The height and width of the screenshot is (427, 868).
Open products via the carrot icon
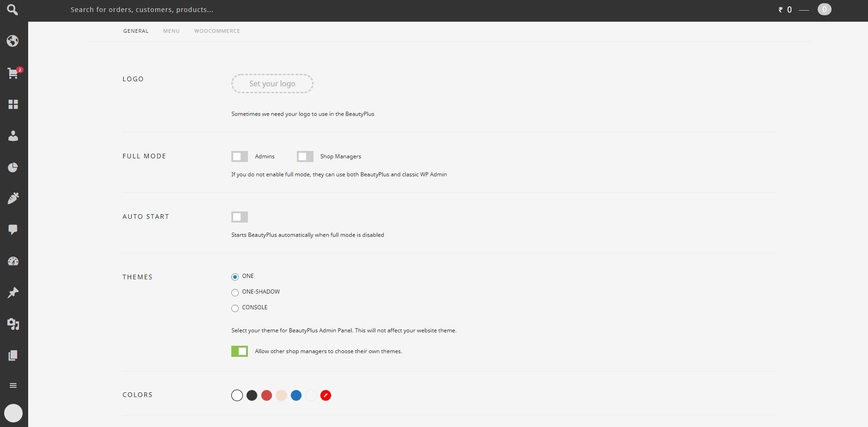coord(13,198)
